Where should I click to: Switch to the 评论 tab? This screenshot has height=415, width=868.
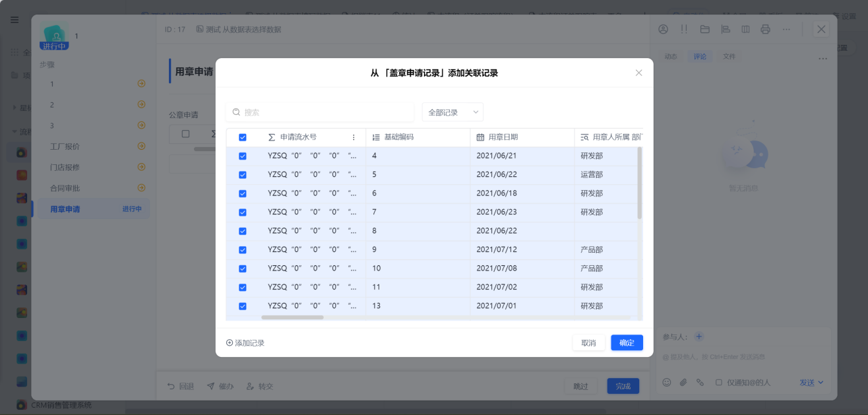pos(700,57)
